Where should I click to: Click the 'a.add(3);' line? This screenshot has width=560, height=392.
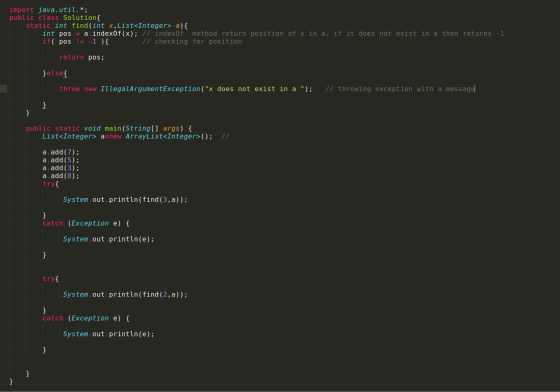pos(61,168)
